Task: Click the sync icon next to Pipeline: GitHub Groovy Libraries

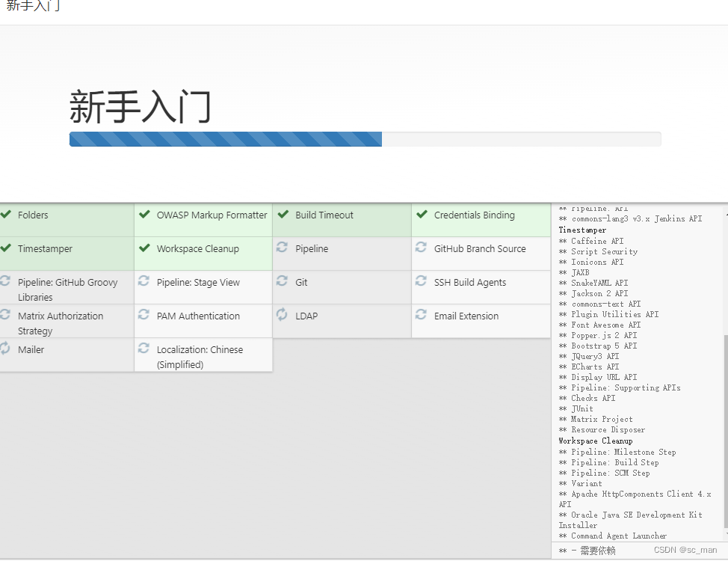Action: [4, 280]
